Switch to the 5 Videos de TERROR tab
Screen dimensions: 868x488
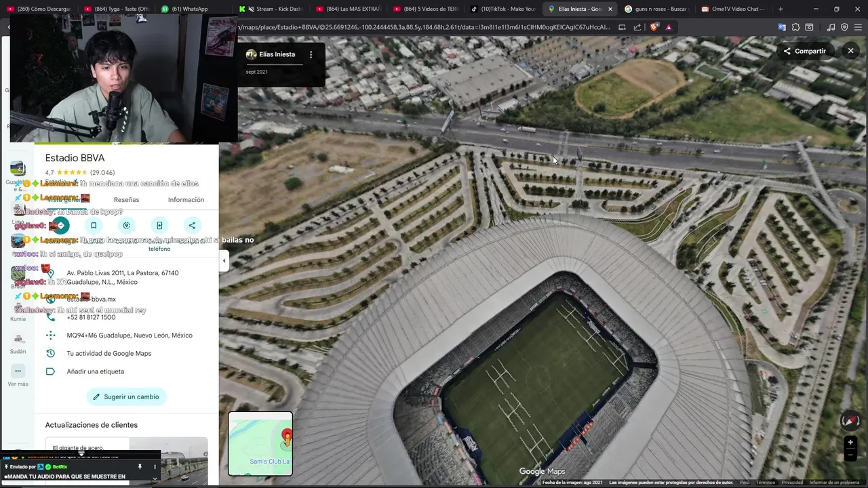pos(426,9)
